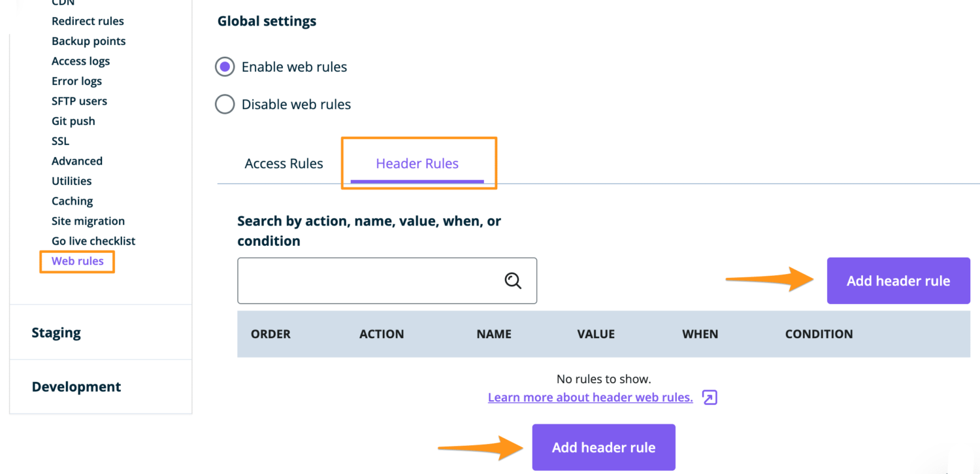Open the Learn more about header web rules link
This screenshot has width=980, height=474.
(x=590, y=397)
